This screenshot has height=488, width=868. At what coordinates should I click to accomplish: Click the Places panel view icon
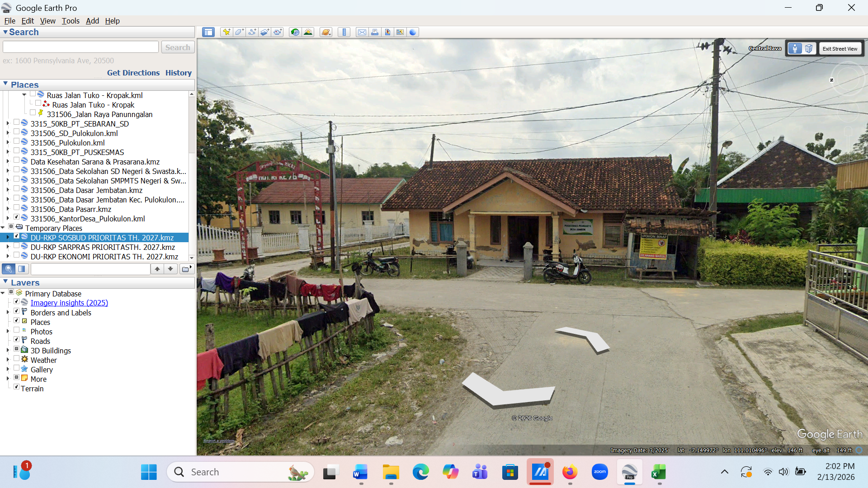22,269
